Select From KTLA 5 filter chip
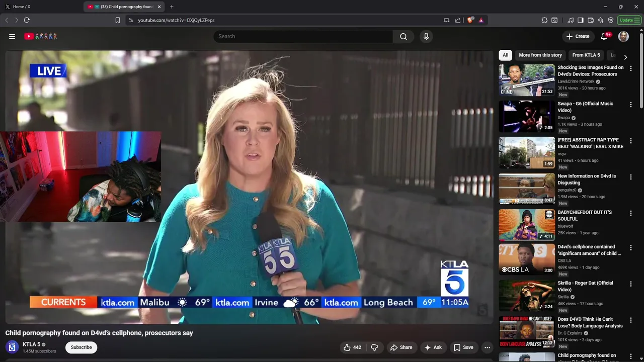 (x=586, y=55)
